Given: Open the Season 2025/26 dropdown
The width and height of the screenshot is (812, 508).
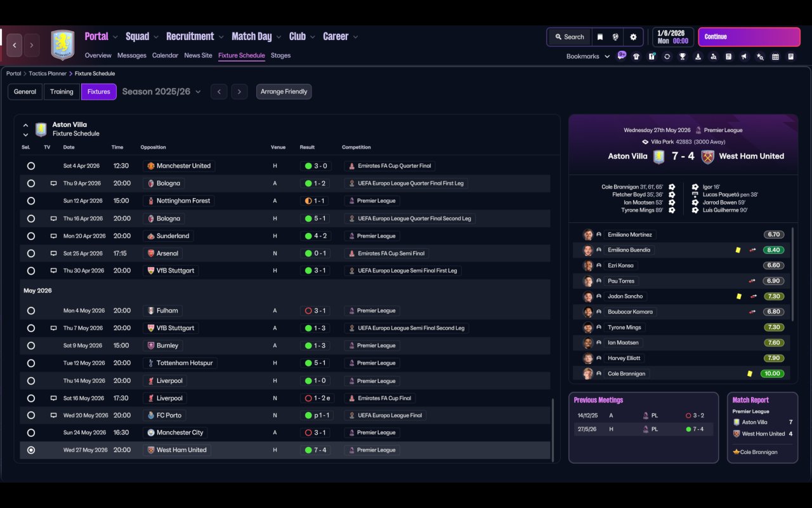Looking at the screenshot, I should (162, 91).
